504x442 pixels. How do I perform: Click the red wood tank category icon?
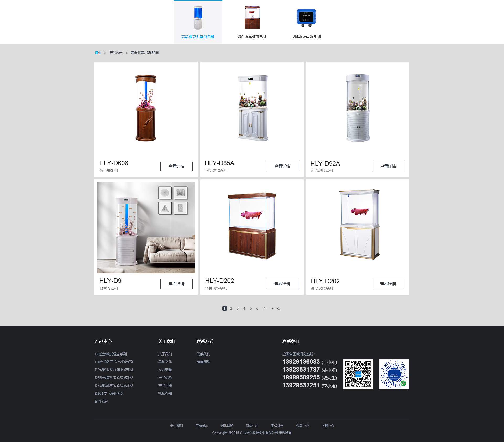252,18
